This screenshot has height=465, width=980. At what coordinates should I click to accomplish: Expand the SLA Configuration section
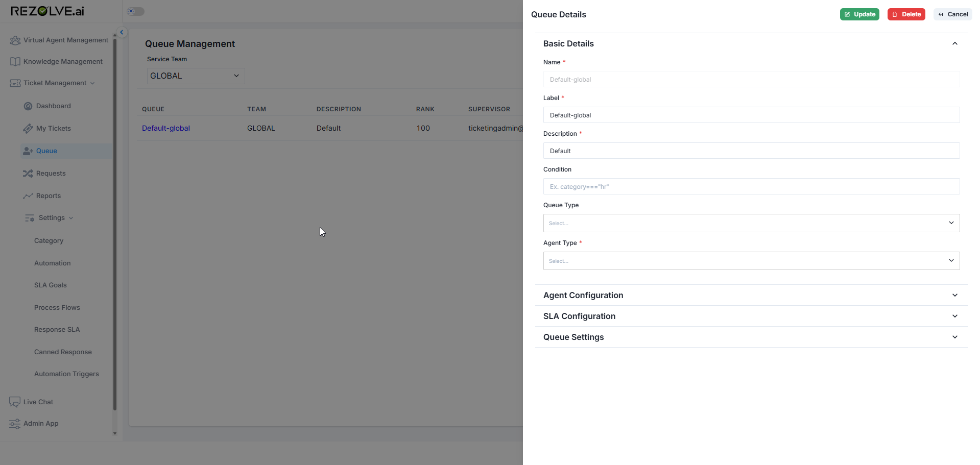(751, 316)
